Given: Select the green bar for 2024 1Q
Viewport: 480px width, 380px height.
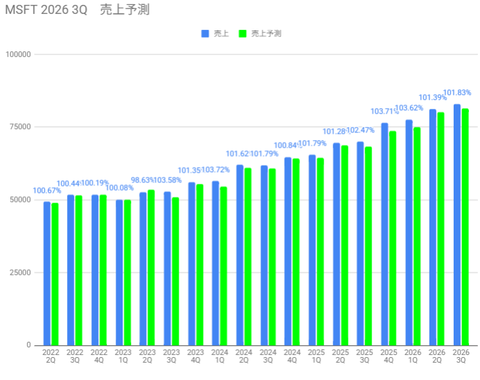Looking at the screenshot, I should [x=223, y=266].
